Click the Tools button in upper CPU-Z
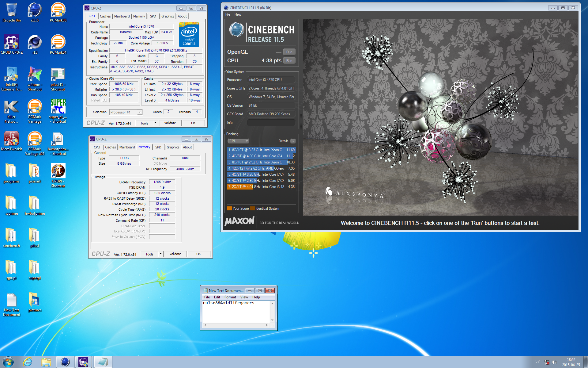The height and width of the screenshot is (368, 588). (x=144, y=123)
